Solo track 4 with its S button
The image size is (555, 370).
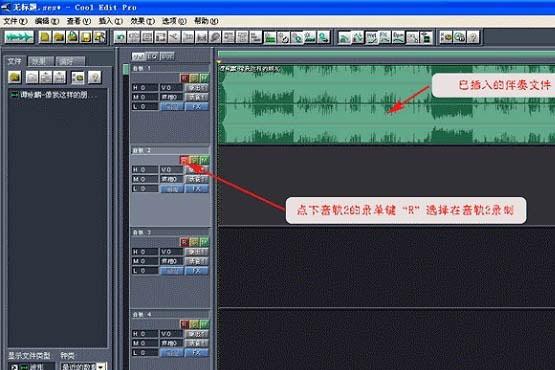pos(194,324)
